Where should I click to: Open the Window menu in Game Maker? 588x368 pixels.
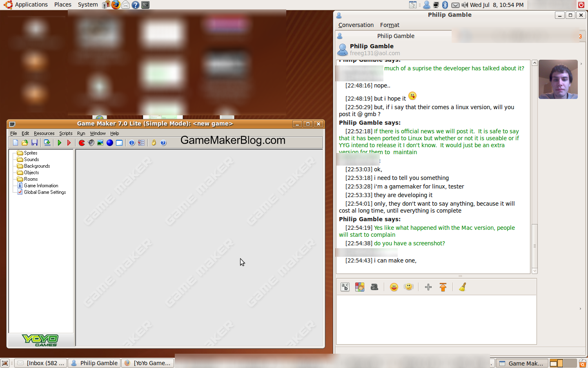98,133
